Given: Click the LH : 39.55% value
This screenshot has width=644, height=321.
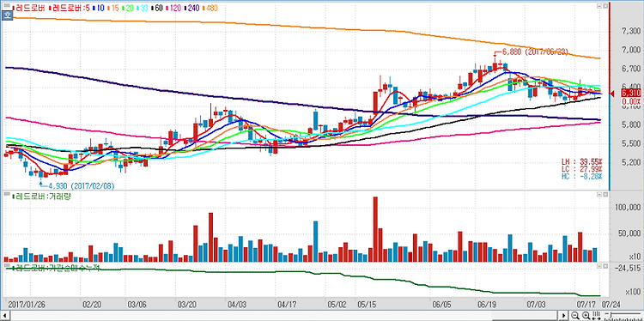Looking at the screenshot, I should coord(582,161).
